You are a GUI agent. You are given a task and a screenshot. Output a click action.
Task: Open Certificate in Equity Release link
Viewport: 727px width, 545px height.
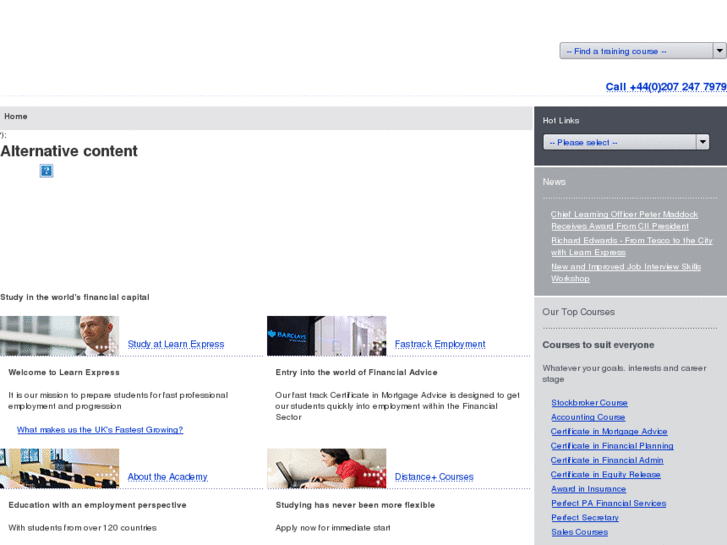point(606,474)
